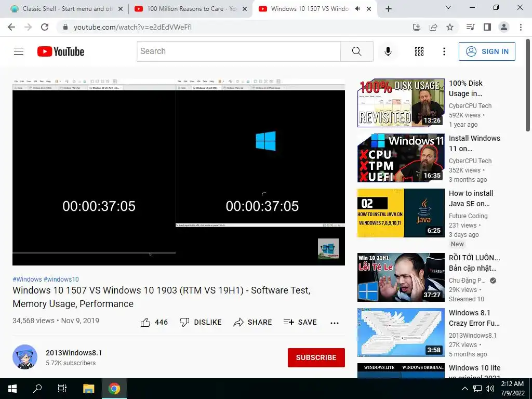
Task: Bookmark this page with the star icon
Action: point(450,27)
